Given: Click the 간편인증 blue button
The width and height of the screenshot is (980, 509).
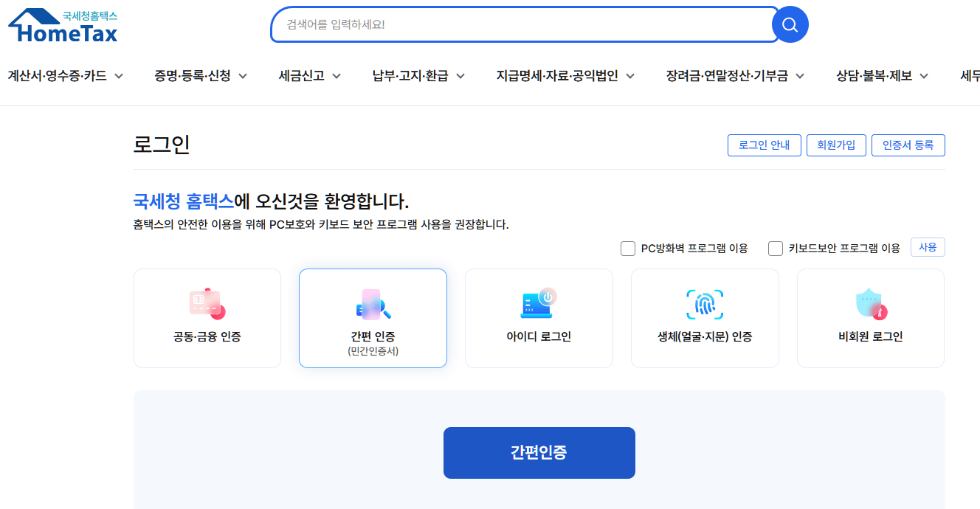Looking at the screenshot, I should [539, 452].
